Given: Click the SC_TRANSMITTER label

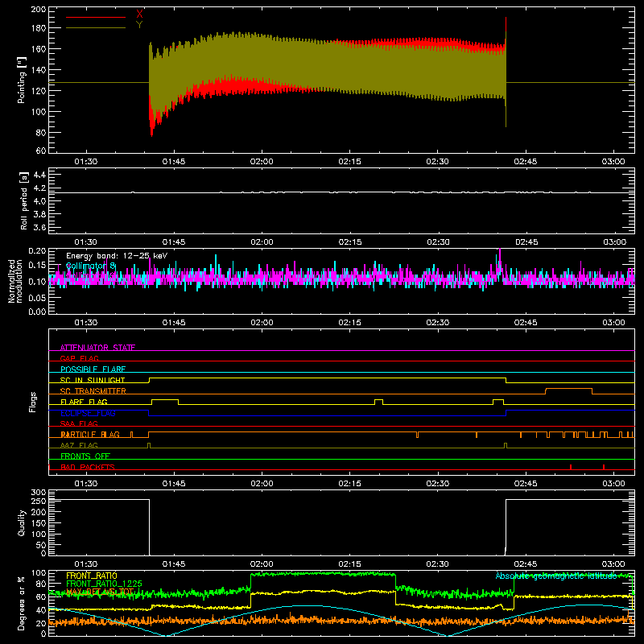Looking at the screenshot, I should coord(93,391).
